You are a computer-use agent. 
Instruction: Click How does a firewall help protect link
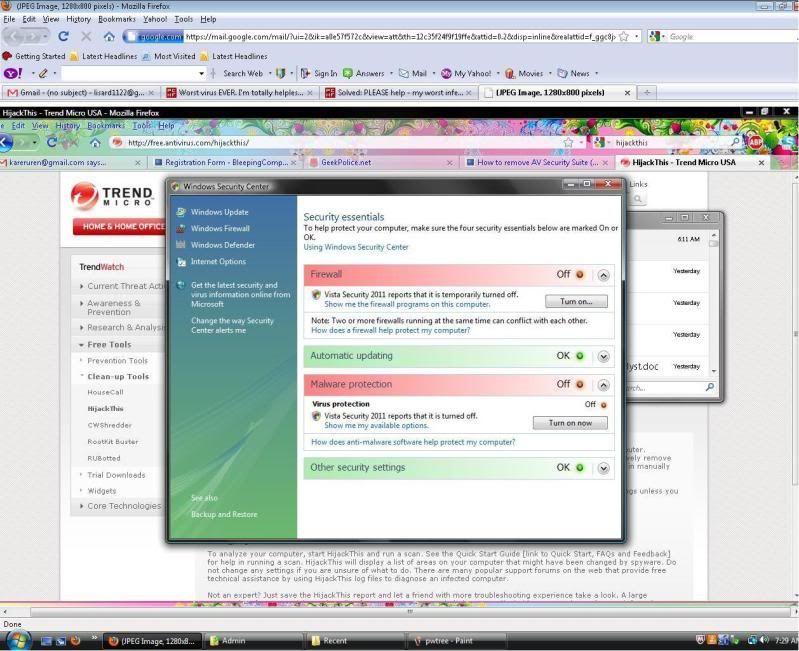[390, 330]
